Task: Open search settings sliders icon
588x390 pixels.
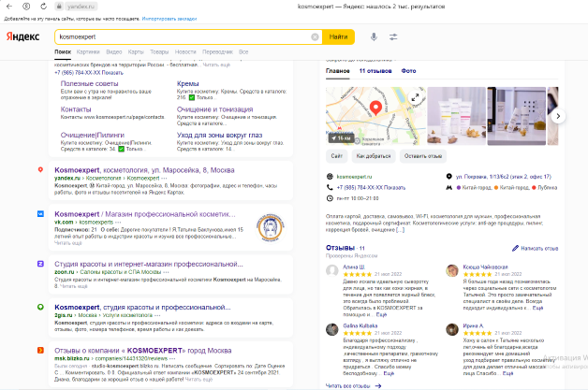Action: pos(393,36)
